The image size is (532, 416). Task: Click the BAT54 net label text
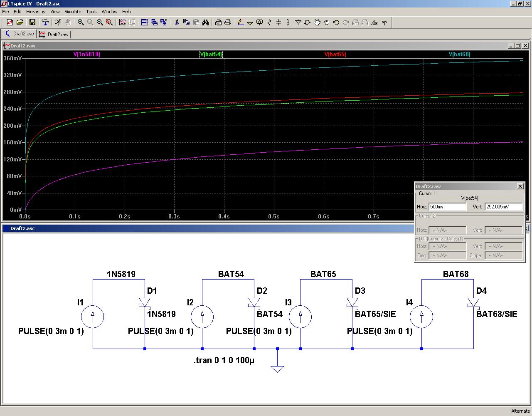[231, 274]
